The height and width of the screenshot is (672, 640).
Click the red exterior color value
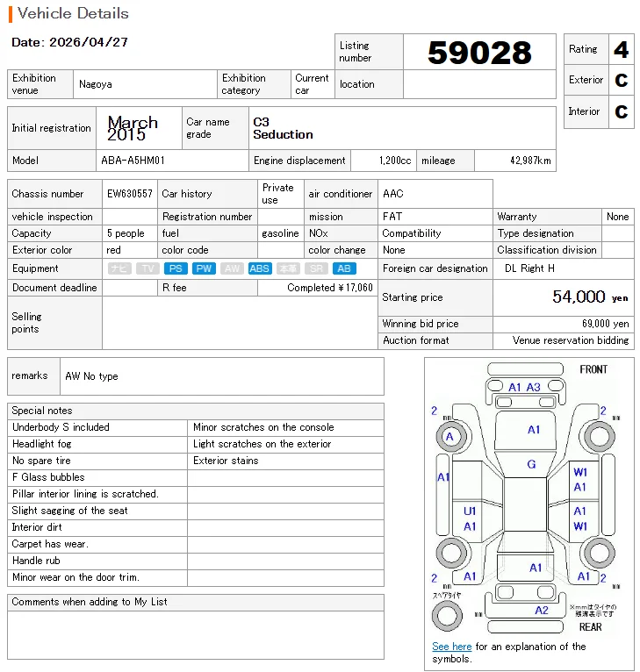pos(113,250)
